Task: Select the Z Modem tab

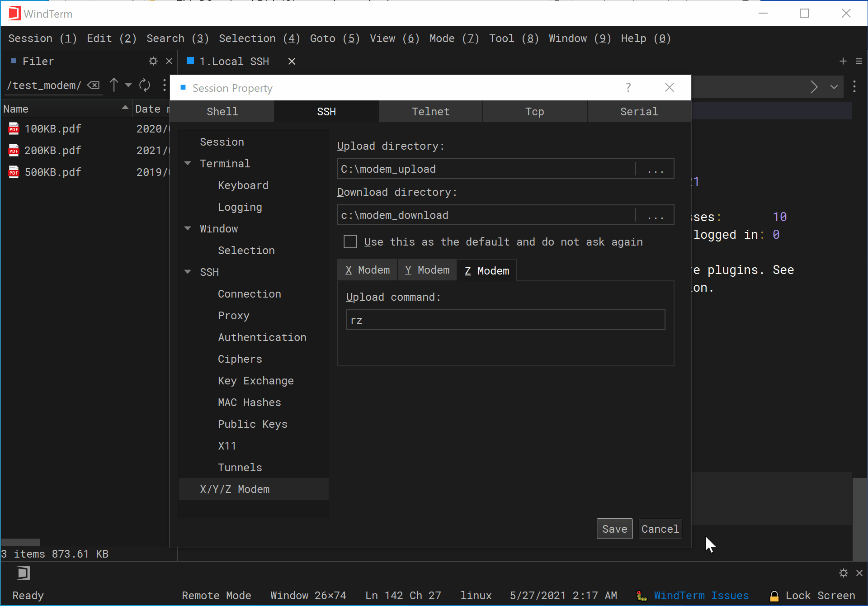Action: pyautogui.click(x=486, y=270)
